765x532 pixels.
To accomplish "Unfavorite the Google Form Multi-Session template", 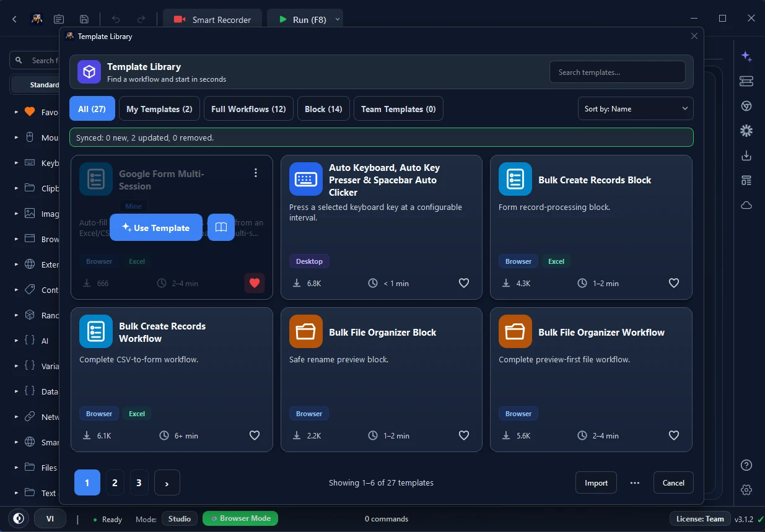I will coord(255,283).
